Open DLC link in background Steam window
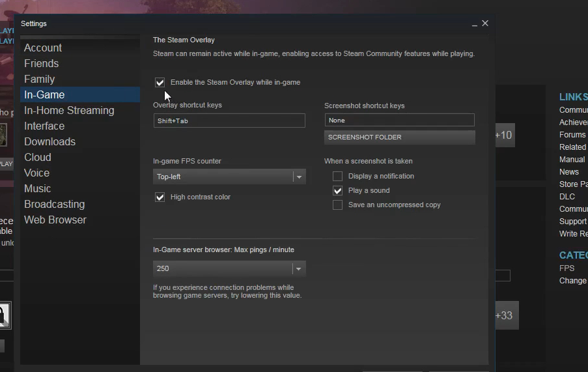 567,197
